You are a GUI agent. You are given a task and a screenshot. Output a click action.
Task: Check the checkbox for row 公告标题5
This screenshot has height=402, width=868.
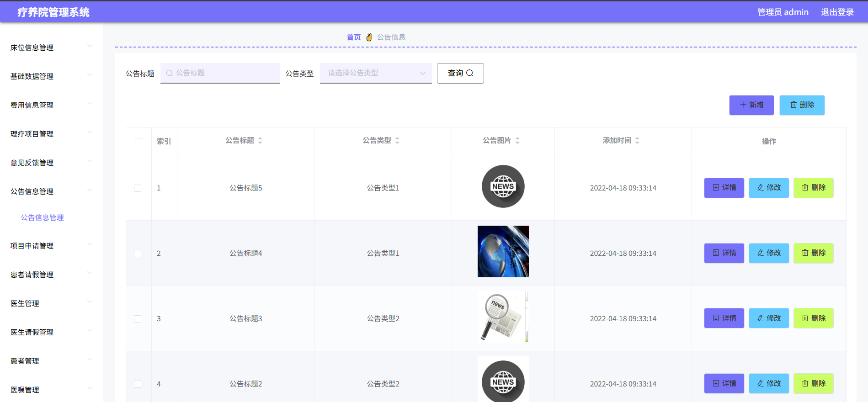click(138, 188)
